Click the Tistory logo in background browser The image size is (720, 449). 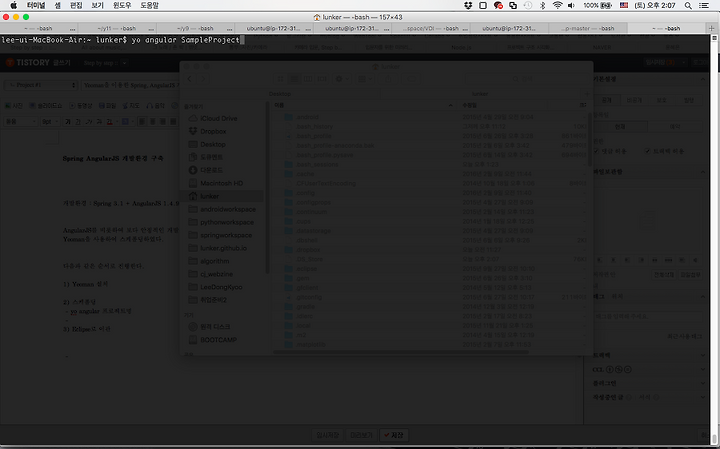click(x=28, y=62)
